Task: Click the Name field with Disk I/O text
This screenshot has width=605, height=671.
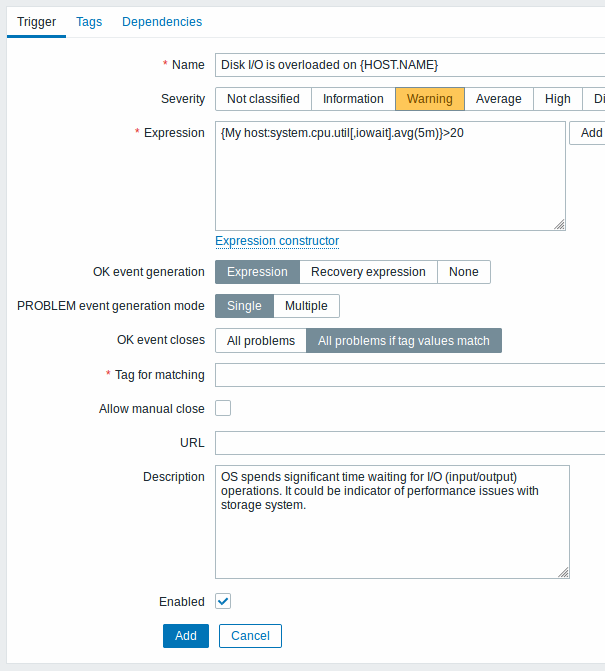Action: pos(410,65)
